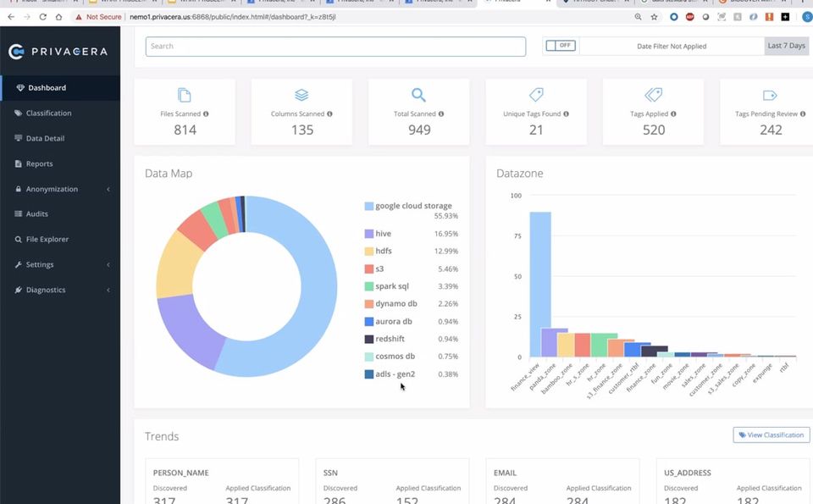Viewport: 813px width, 504px height.
Task: Click the info icon beside Files Scanned
Action: point(206,114)
